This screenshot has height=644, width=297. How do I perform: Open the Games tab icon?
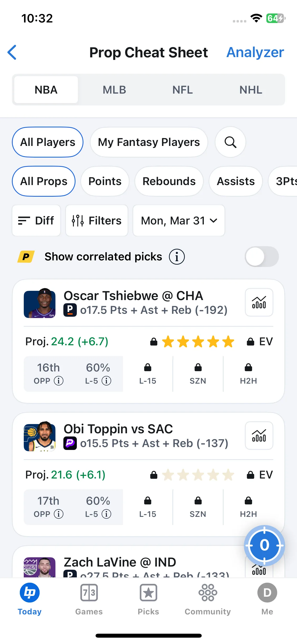[x=89, y=593]
